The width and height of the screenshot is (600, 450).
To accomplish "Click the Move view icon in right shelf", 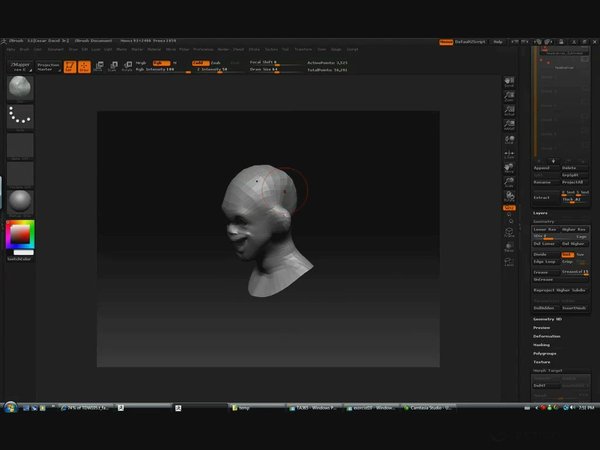I will pyautogui.click(x=509, y=168).
